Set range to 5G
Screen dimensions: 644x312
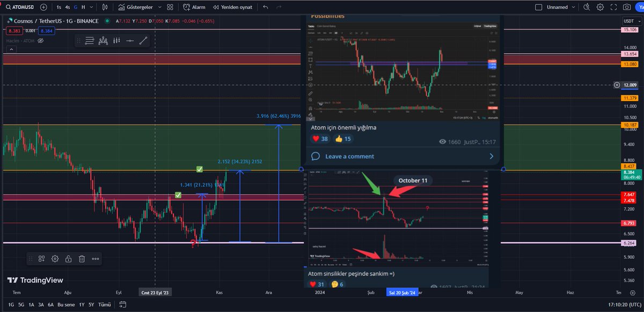click(x=21, y=305)
